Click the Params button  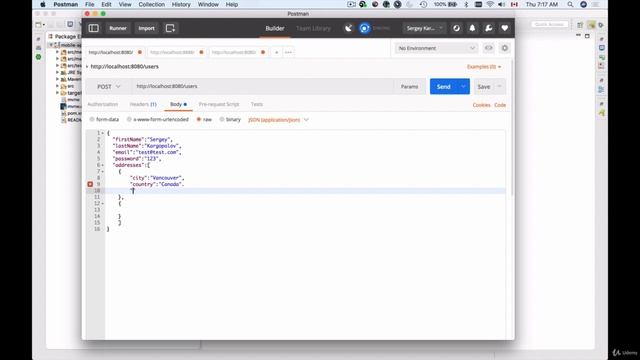(409, 87)
